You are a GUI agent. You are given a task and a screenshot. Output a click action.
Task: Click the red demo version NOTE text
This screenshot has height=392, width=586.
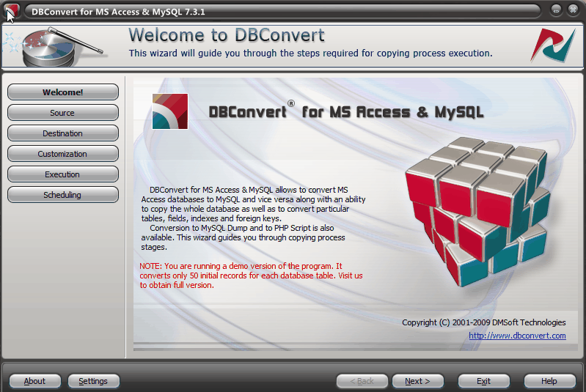click(251, 275)
